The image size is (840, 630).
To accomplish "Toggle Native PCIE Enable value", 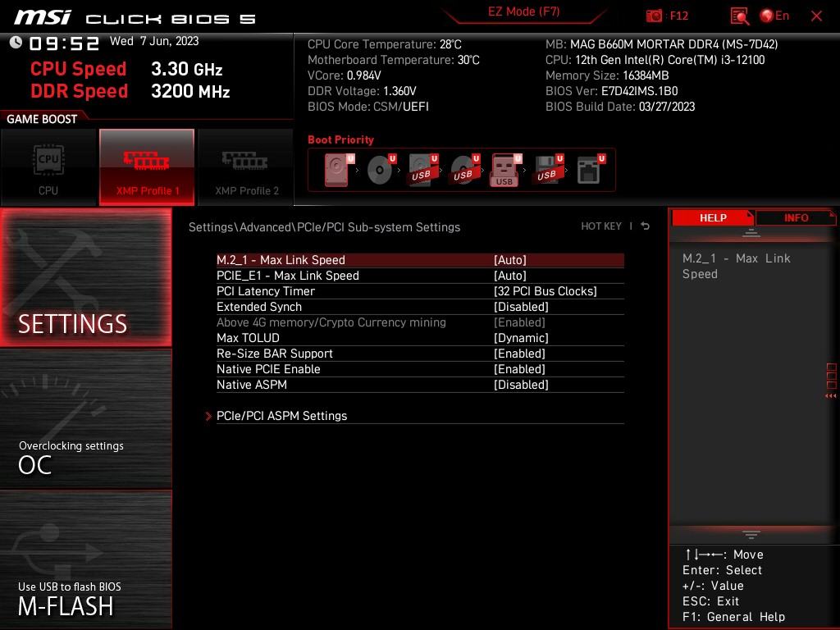I will tap(519, 369).
